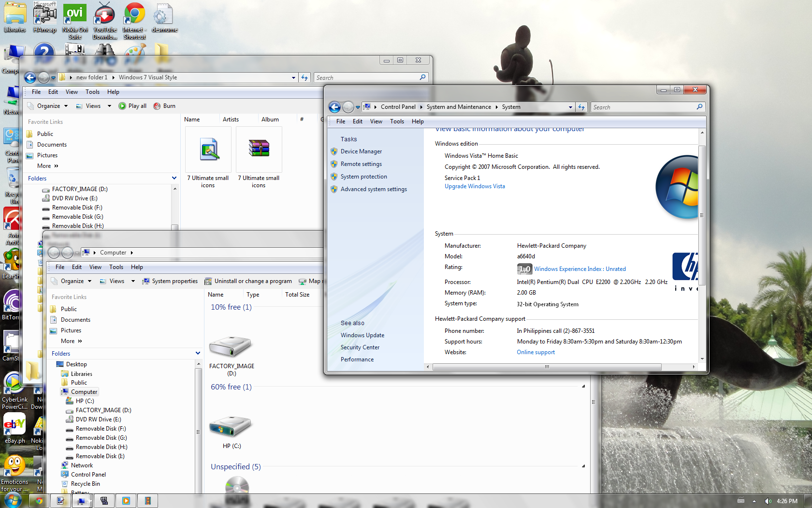Open Views dropdown arrow in Visual Style window
812x508 pixels.
click(110, 106)
